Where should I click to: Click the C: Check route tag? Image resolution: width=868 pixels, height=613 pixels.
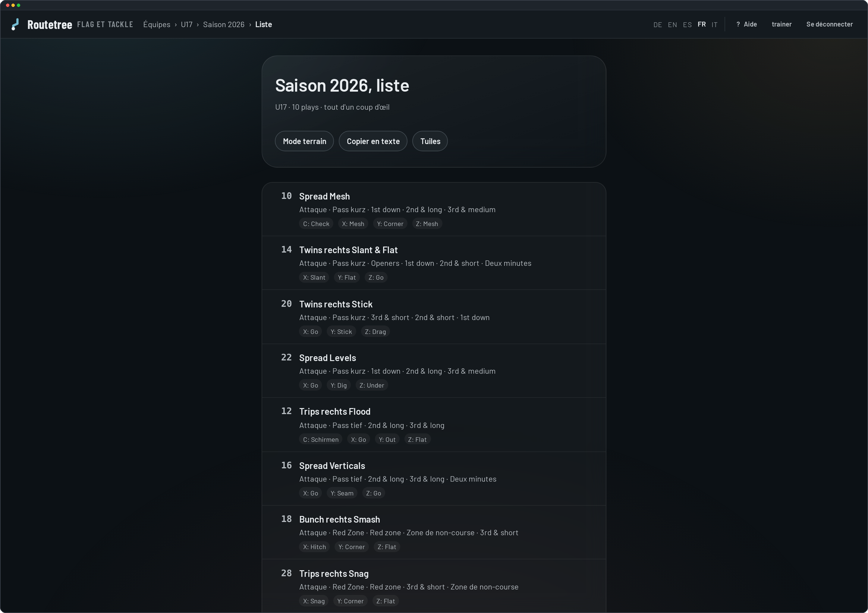pyautogui.click(x=316, y=224)
